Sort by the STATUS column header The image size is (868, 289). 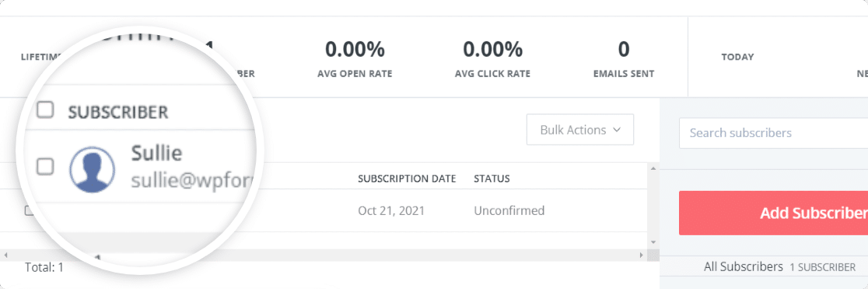click(x=492, y=178)
